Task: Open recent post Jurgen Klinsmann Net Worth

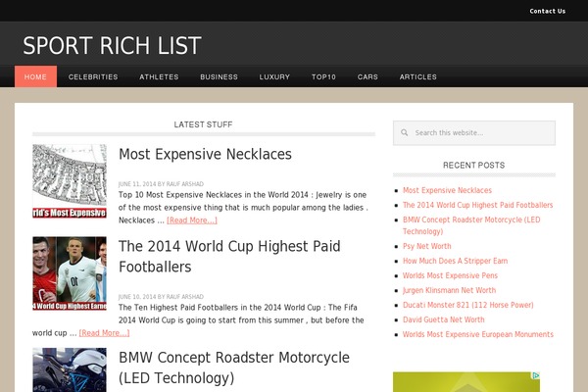Action: coord(449,290)
